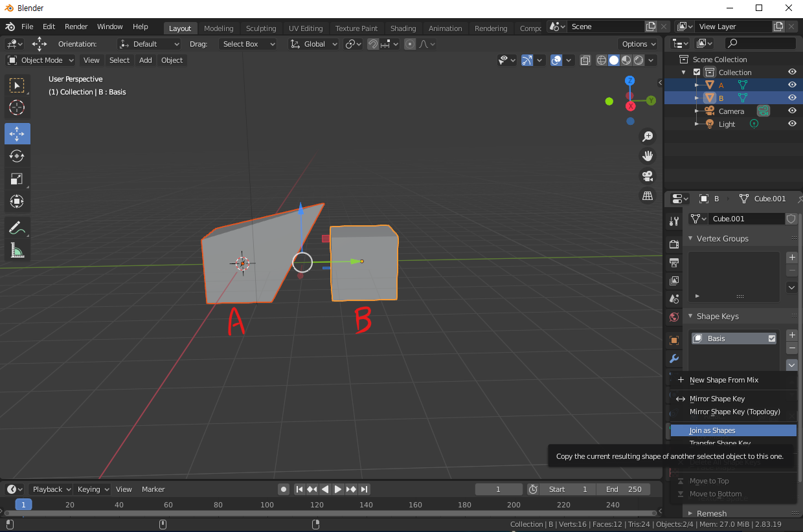Open the Render properties tab icon
Screen dimensions: 803x532
coord(674,244)
